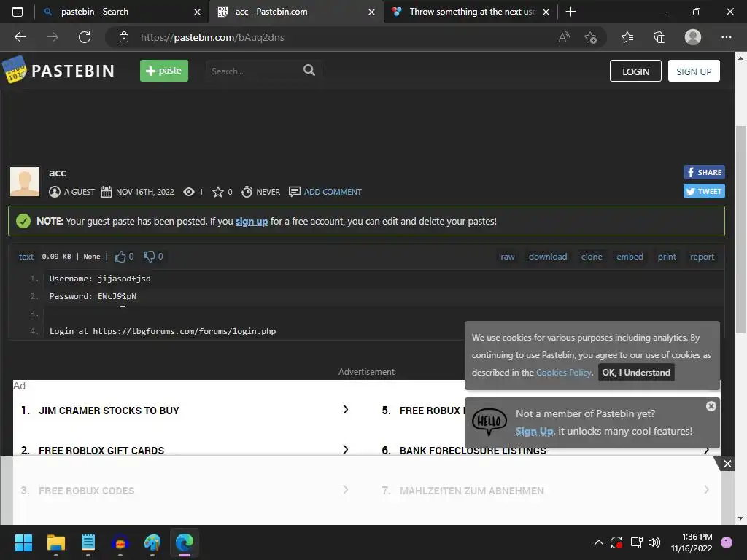Click the page vertical scrollbar thumb
Image resolution: width=747 pixels, height=560 pixels.
point(740,230)
